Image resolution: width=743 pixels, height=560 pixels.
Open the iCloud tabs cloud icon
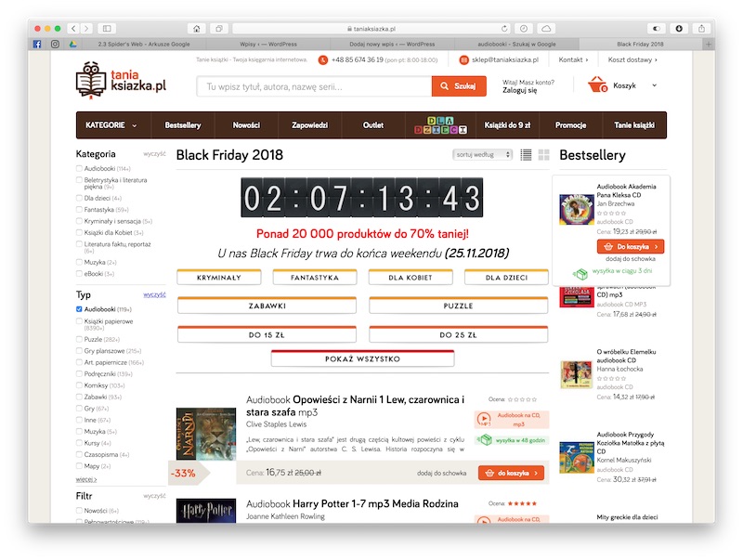[546, 29]
